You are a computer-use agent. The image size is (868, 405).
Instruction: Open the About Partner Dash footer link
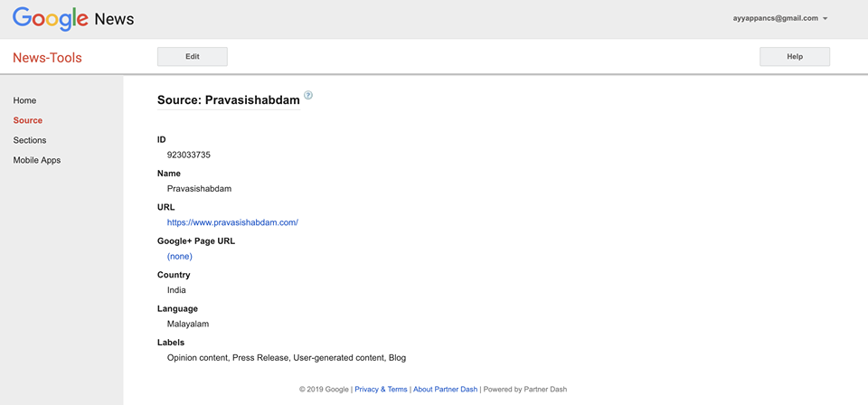click(445, 390)
